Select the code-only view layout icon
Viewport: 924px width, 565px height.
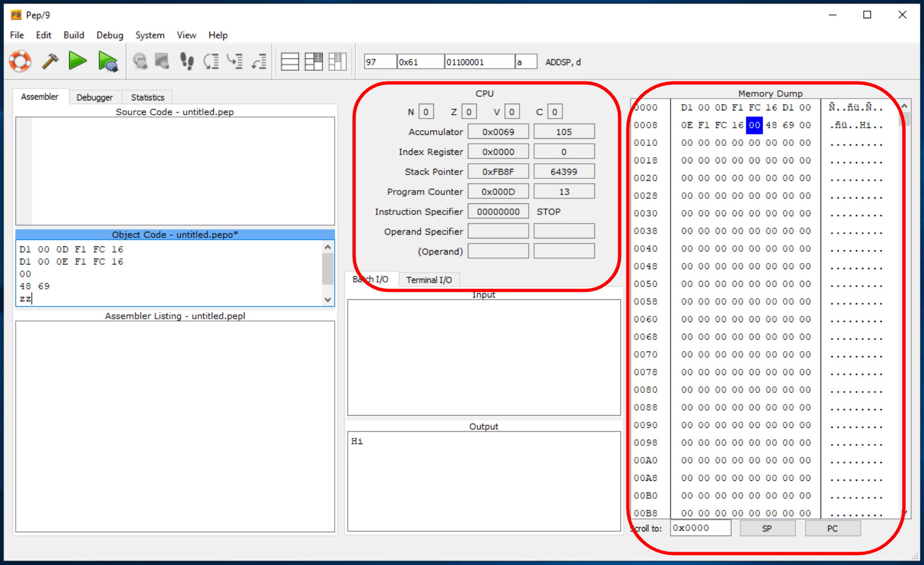click(x=290, y=61)
